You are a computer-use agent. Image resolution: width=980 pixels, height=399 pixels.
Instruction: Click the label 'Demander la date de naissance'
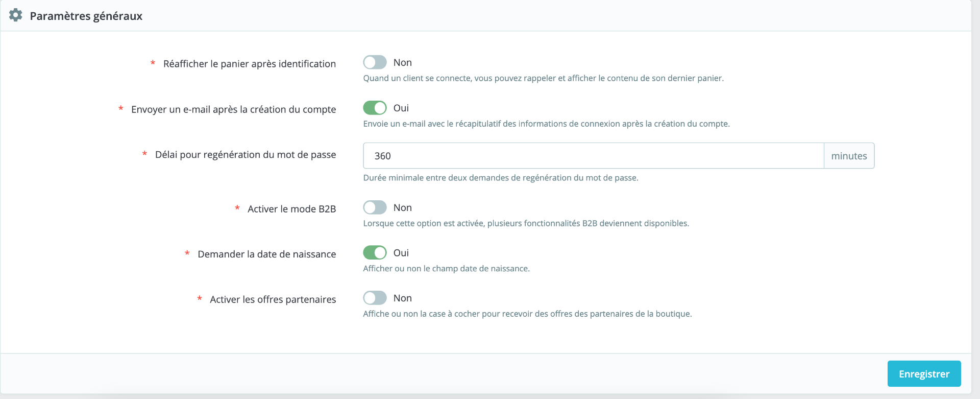coord(267,254)
